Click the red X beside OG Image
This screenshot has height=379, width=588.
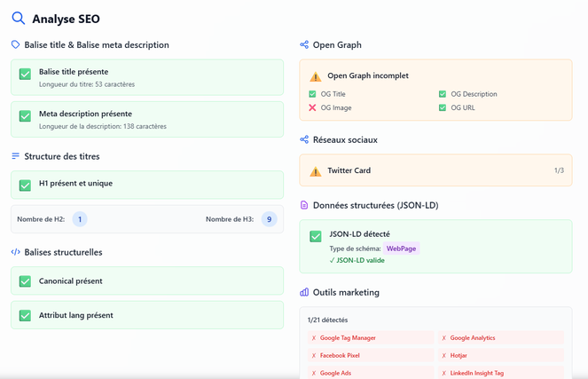[x=312, y=107]
